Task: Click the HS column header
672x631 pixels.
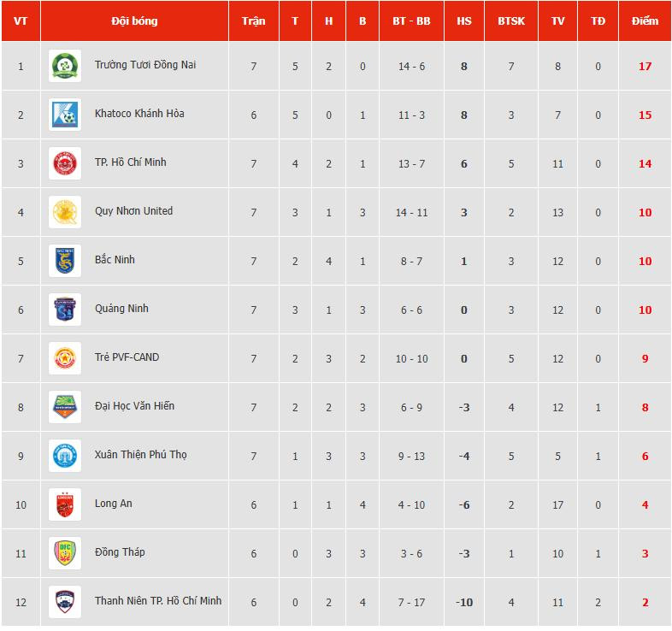Action: pyautogui.click(x=464, y=21)
